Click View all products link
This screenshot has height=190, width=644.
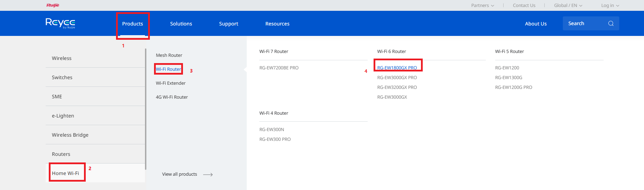179,174
